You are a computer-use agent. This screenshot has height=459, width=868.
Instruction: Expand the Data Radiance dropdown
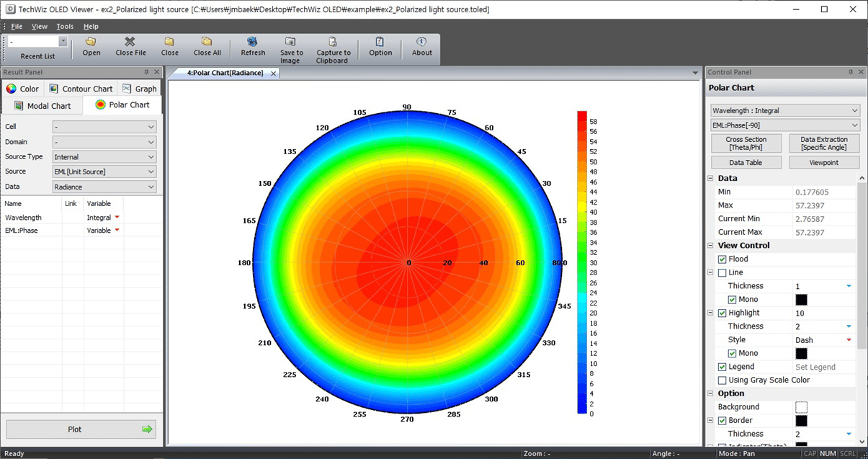[104, 187]
